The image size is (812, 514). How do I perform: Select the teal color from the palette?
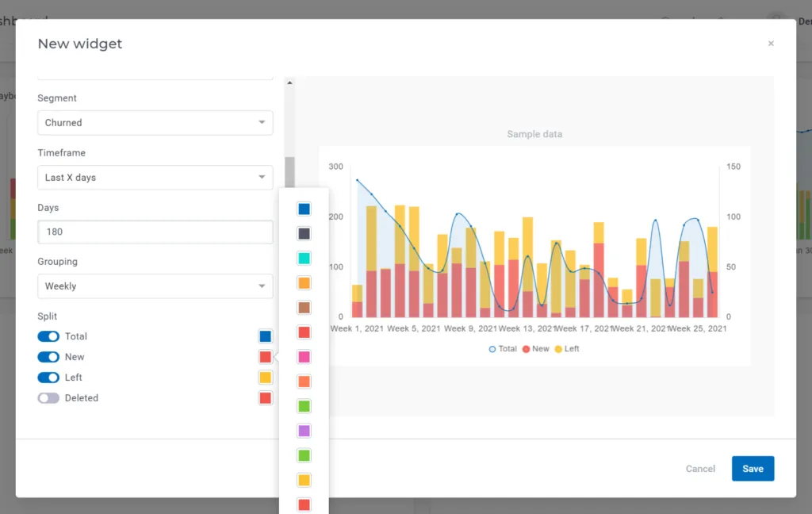pyautogui.click(x=304, y=258)
